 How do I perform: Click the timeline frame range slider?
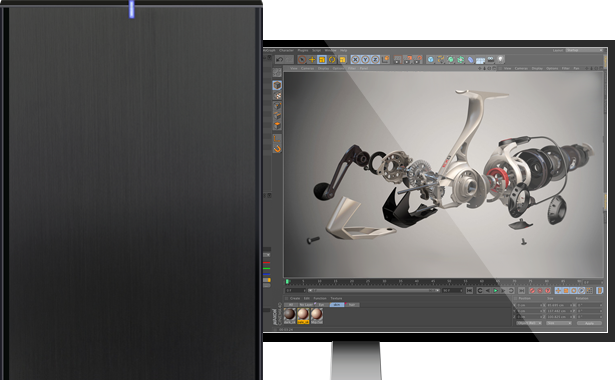(374, 291)
